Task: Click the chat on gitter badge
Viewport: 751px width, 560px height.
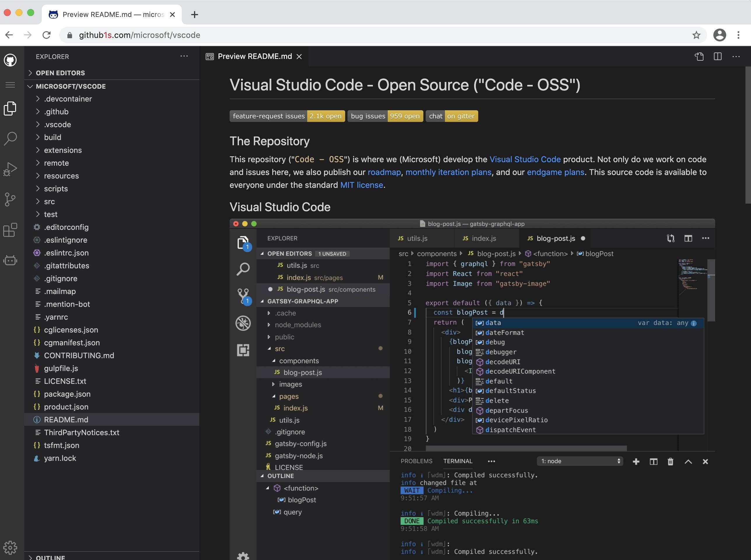Action: 452,116
